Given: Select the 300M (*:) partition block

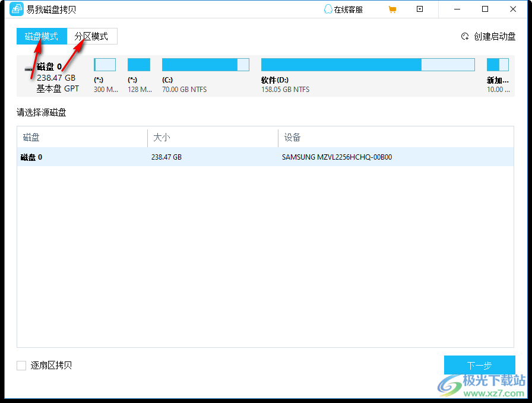Looking at the screenshot, I should point(105,64).
